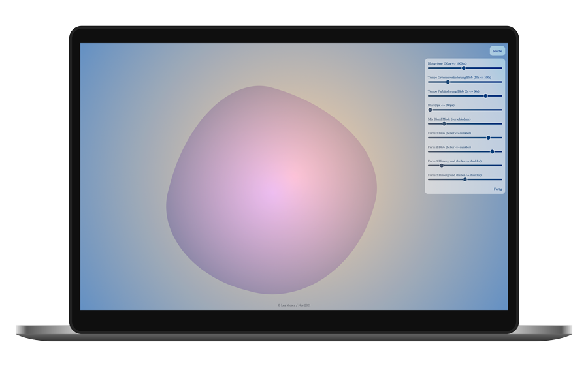Click the Farbe 2 Blob slider handle
The height and width of the screenshot is (370, 588).
(x=493, y=151)
